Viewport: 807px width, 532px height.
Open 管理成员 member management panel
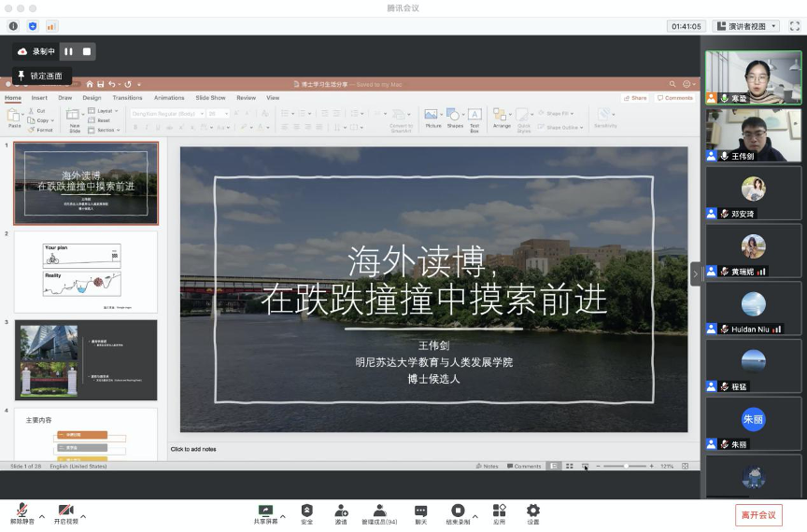click(x=379, y=512)
